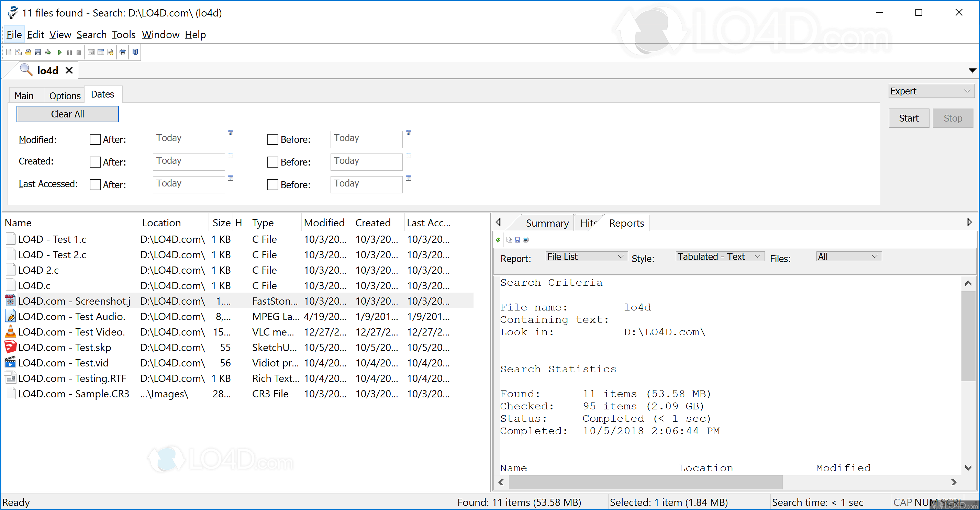Open the Tools menu
This screenshot has height=510, width=980.
pyautogui.click(x=124, y=35)
